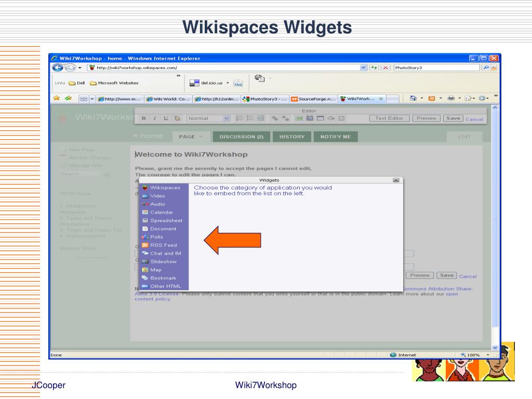Switch to the SourceForge.n... tab
Viewport: 532px width, 399px height.
coord(314,99)
